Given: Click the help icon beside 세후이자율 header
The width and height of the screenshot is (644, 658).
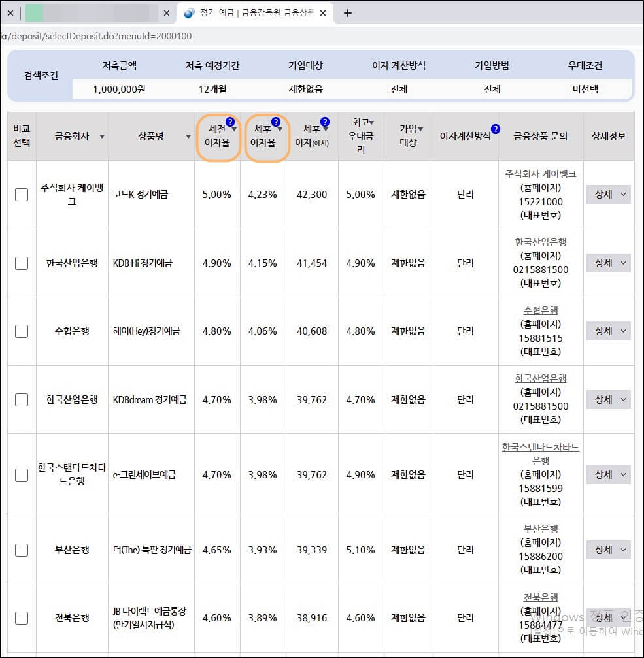Looking at the screenshot, I should point(277,122).
